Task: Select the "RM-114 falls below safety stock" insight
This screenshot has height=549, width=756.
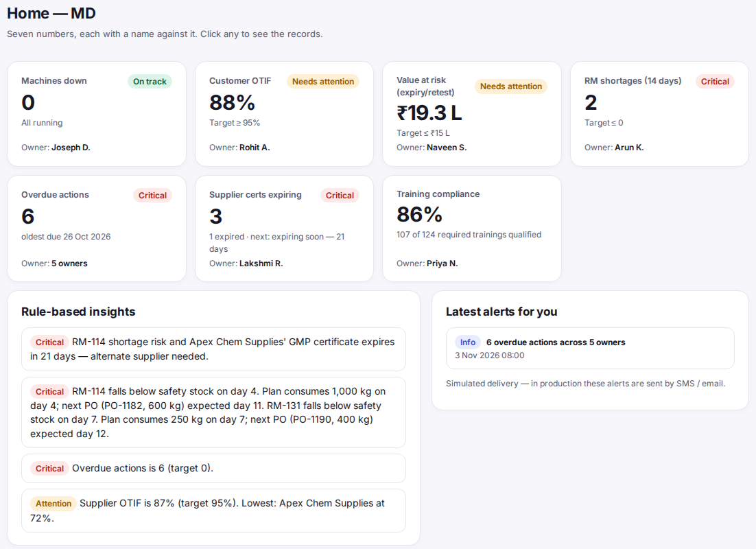Action: [213, 412]
